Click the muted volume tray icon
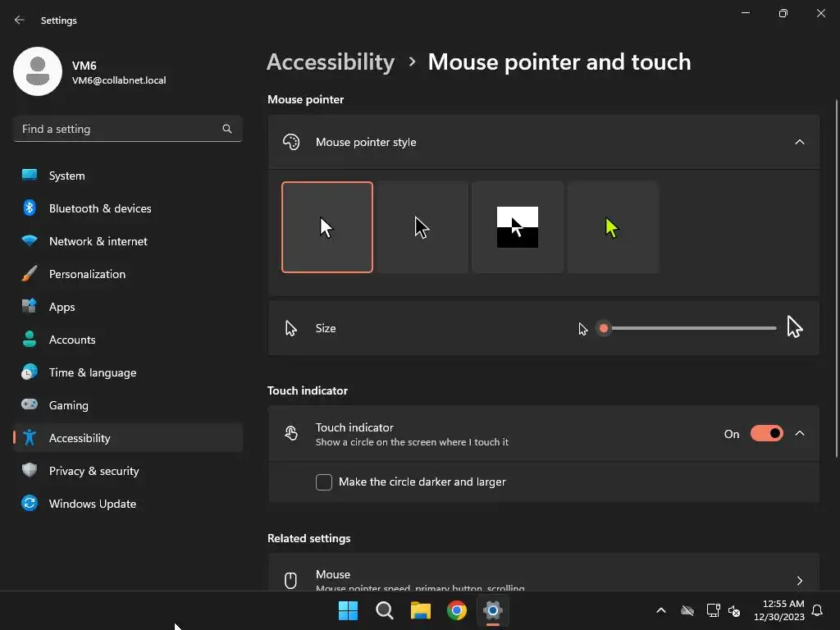The image size is (840, 630). coord(734,610)
